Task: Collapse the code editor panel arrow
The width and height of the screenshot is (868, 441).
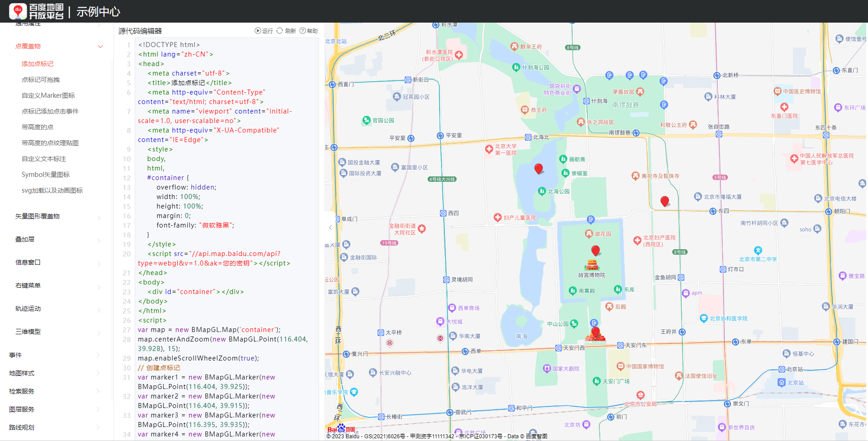Action: (x=330, y=228)
